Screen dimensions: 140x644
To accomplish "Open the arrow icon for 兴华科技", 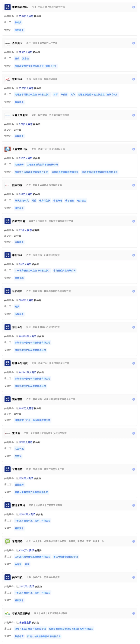I will click(x=133, y=577).
